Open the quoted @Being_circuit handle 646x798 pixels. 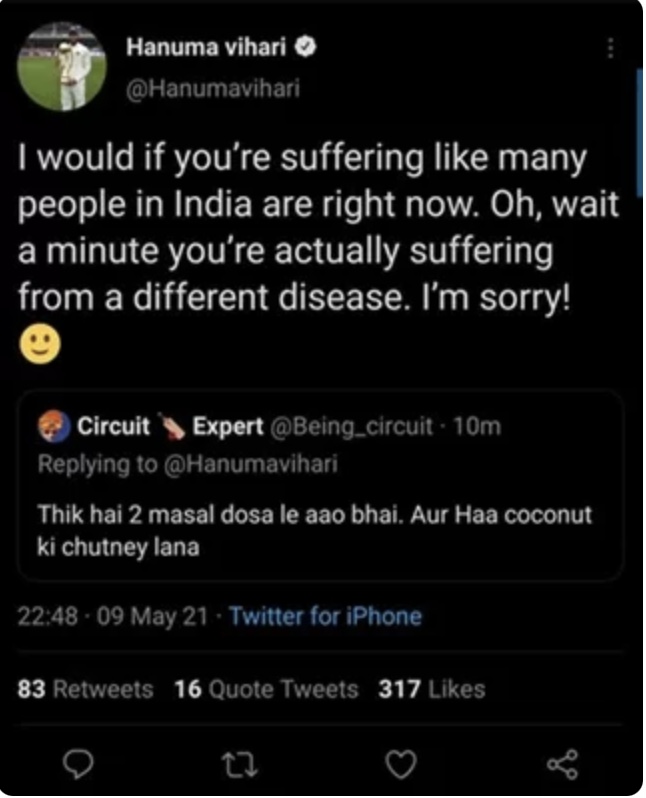pos(349,427)
